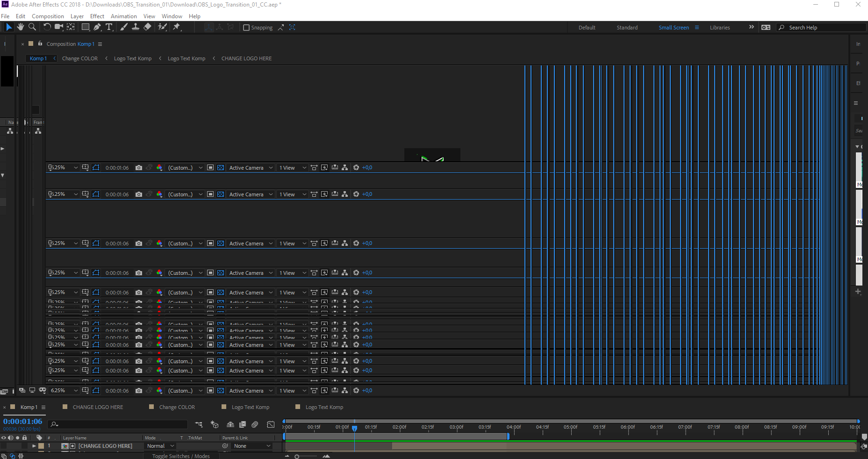Toggle Draft 3D in timeline
Image resolution: width=868 pixels, height=459 pixels.
(215, 424)
